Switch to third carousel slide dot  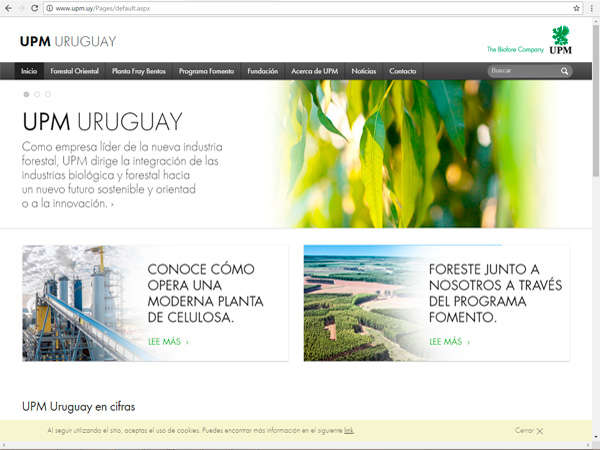tap(48, 94)
